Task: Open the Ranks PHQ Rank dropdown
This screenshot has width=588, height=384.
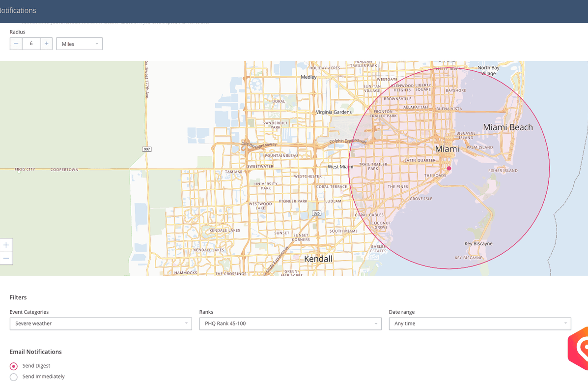Action: coord(290,324)
